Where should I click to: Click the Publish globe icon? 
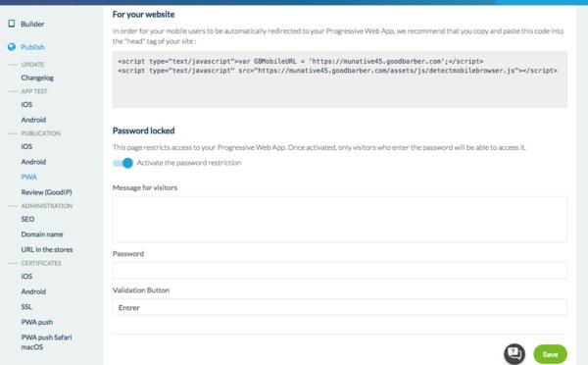pos(12,47)
